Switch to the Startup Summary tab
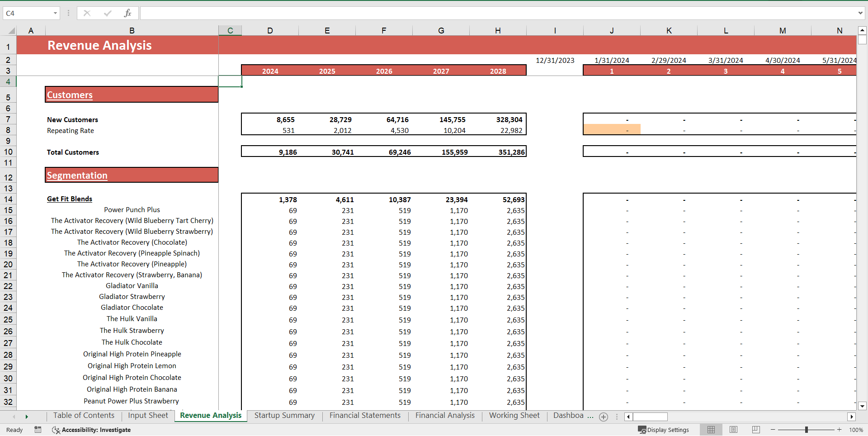The height and width of the screenshot is (436, 868). click(x=284, y=416)
